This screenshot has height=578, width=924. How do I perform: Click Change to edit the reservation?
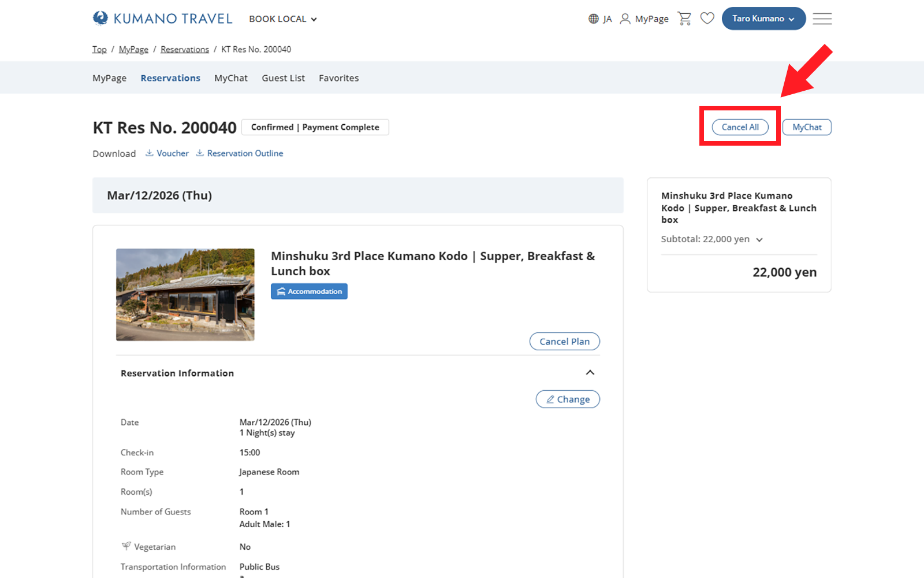568,399
